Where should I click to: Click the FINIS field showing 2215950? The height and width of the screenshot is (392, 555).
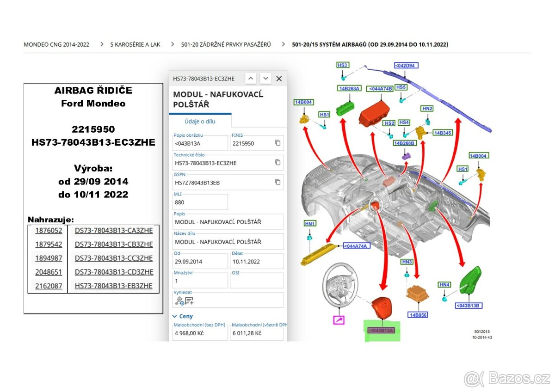257,143
